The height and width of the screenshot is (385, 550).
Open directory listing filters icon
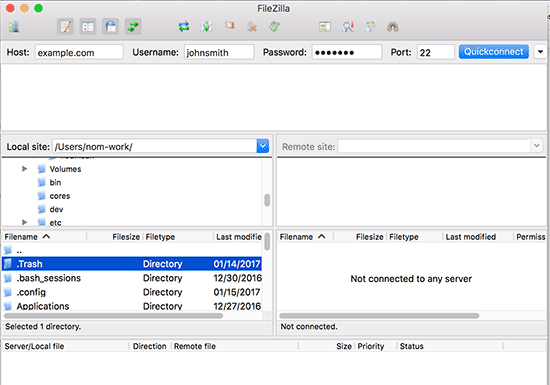325,27
